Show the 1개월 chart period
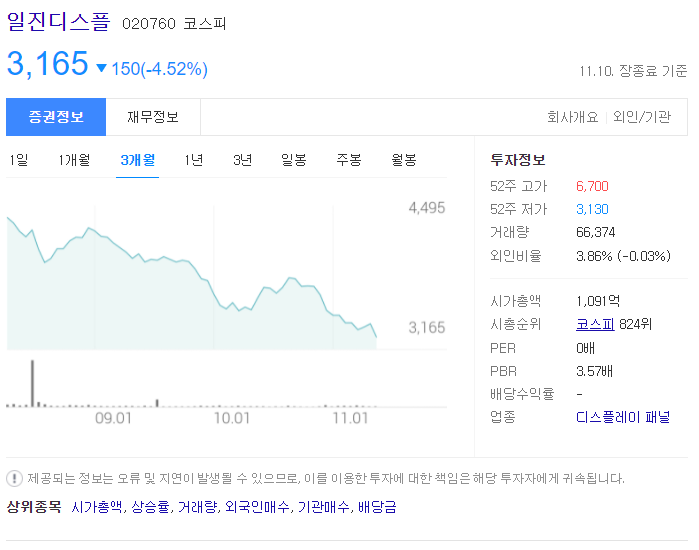This screenshot has height=550, width=699. 74,160
